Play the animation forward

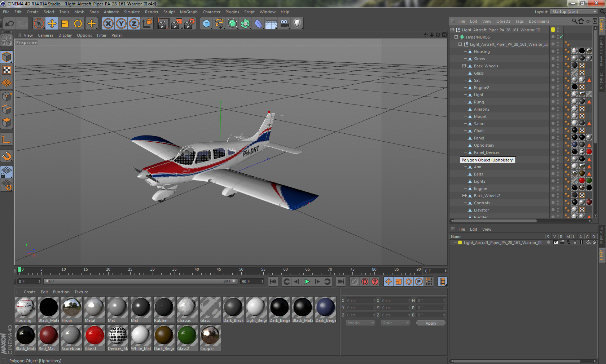tap(307, 281)
